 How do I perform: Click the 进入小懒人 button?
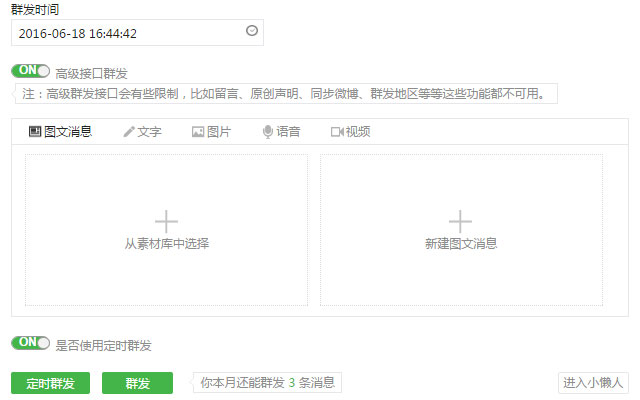pyautogui.click(x=593, y=383)
